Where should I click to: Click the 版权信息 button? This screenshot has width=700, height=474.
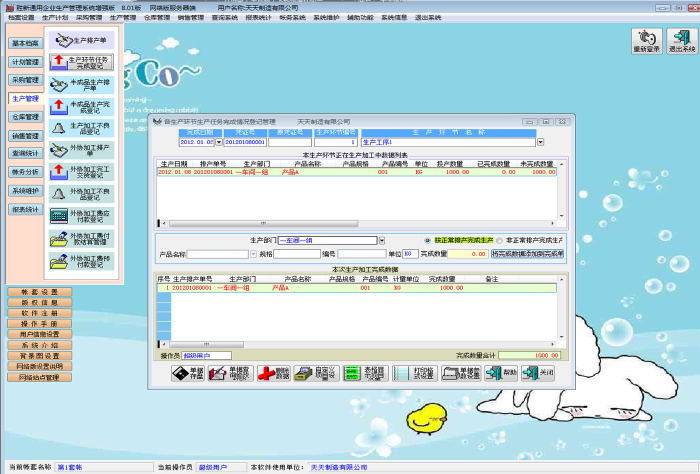click(40, 303)
